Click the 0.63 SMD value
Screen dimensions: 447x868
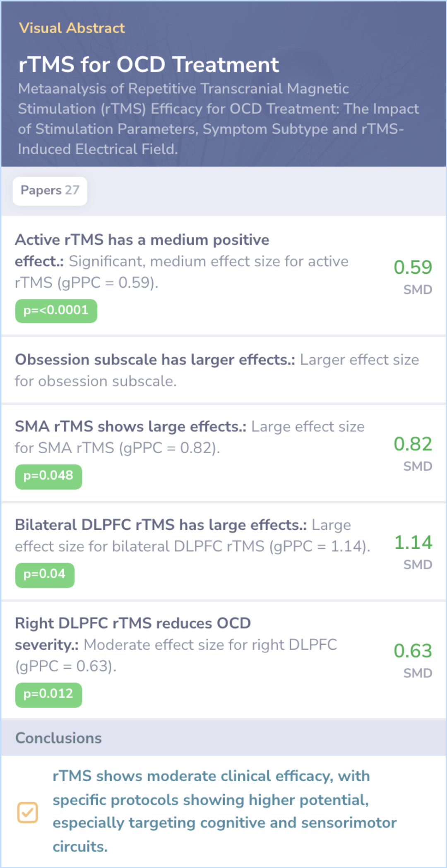point(413,651)
